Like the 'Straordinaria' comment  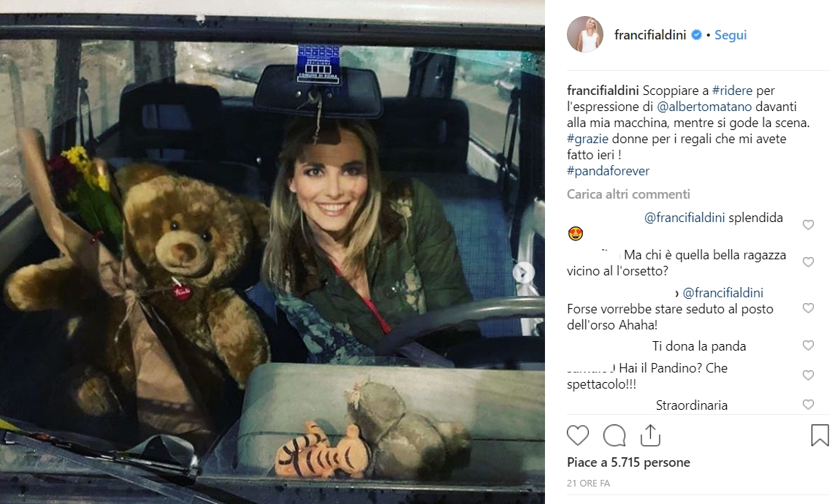click(x=808, y=405)
